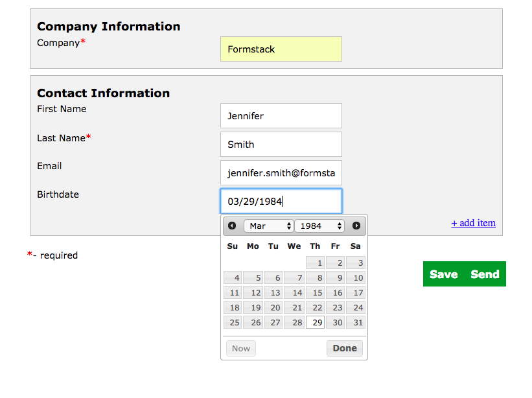The image size is (532, 398).
Task: Click the Done button in datepicker
Action: [x=344, y=348]
